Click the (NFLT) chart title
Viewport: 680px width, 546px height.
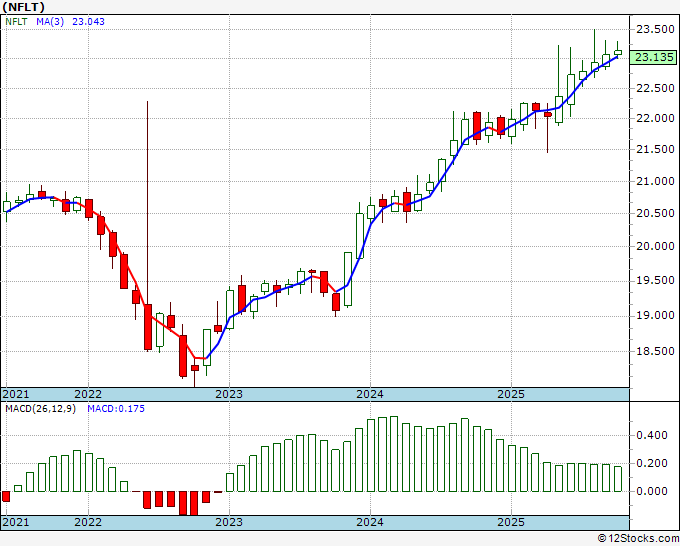23,7
